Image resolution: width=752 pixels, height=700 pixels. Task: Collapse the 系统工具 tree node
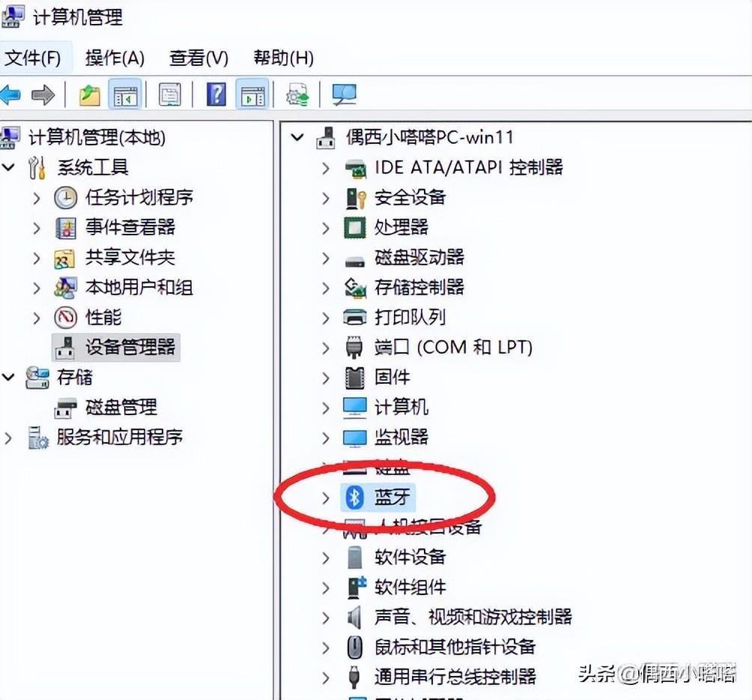pos(9,167)
